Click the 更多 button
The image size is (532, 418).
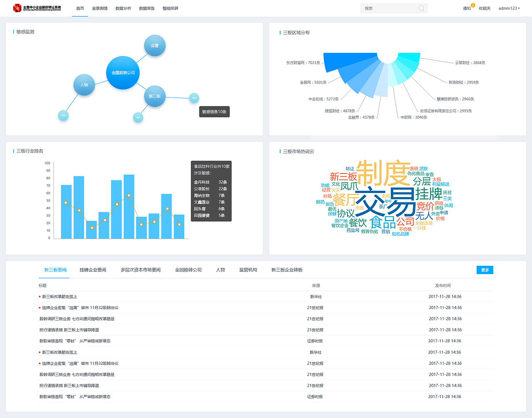click(x=485, y=270)
